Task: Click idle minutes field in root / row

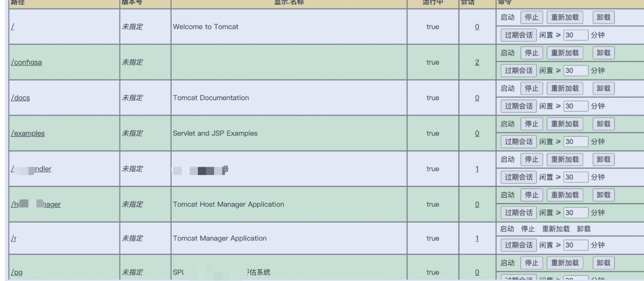Action: (x=575, y=35)
